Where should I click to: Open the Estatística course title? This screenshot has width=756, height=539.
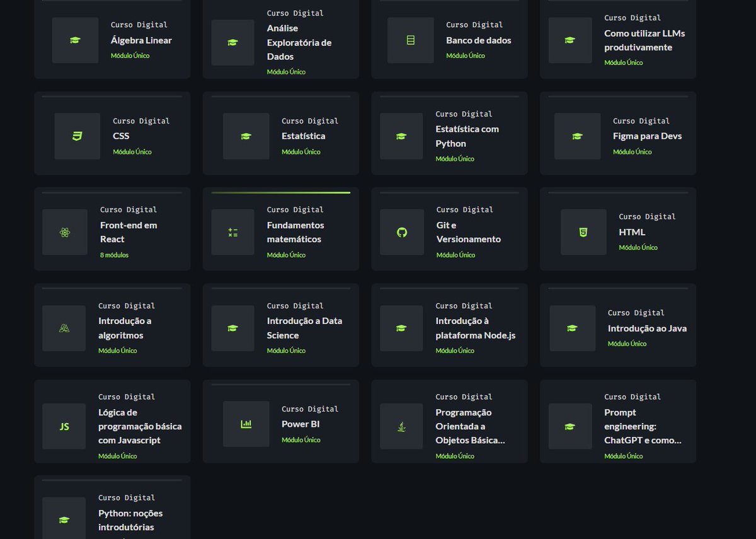(x=304, y=136)
